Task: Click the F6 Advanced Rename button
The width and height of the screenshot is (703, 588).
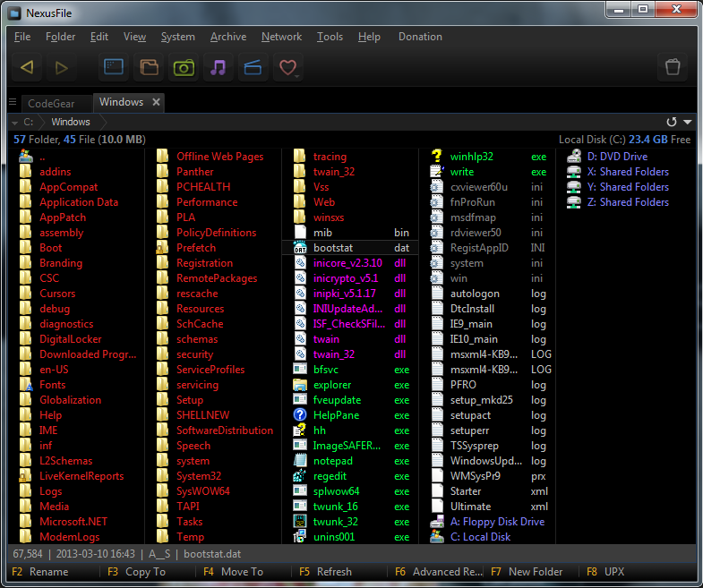Action: (438, 572)
